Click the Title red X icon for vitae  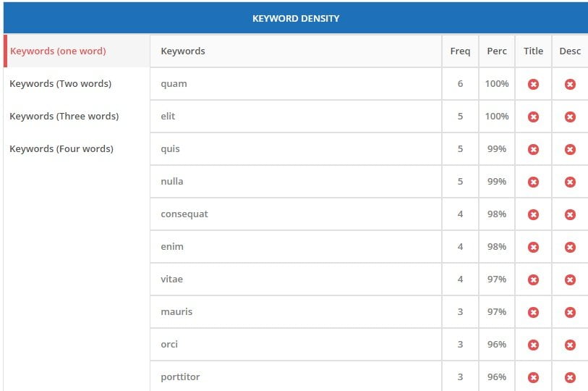533,279
